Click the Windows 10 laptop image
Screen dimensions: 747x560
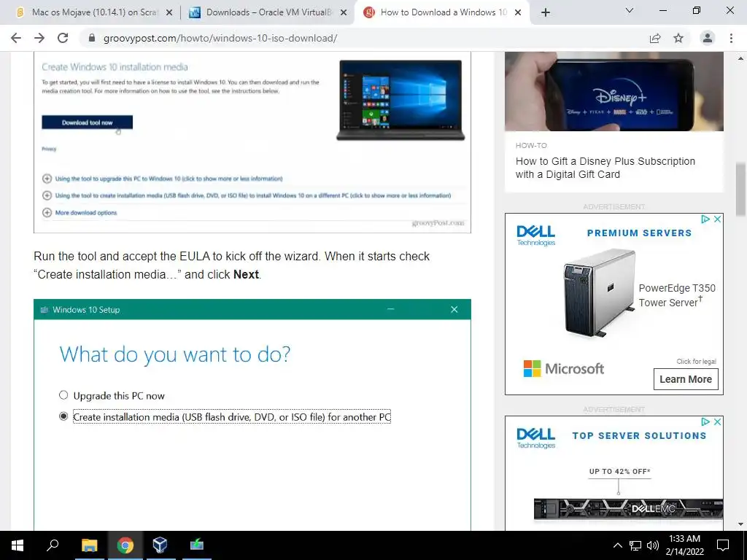pos(400,100)
